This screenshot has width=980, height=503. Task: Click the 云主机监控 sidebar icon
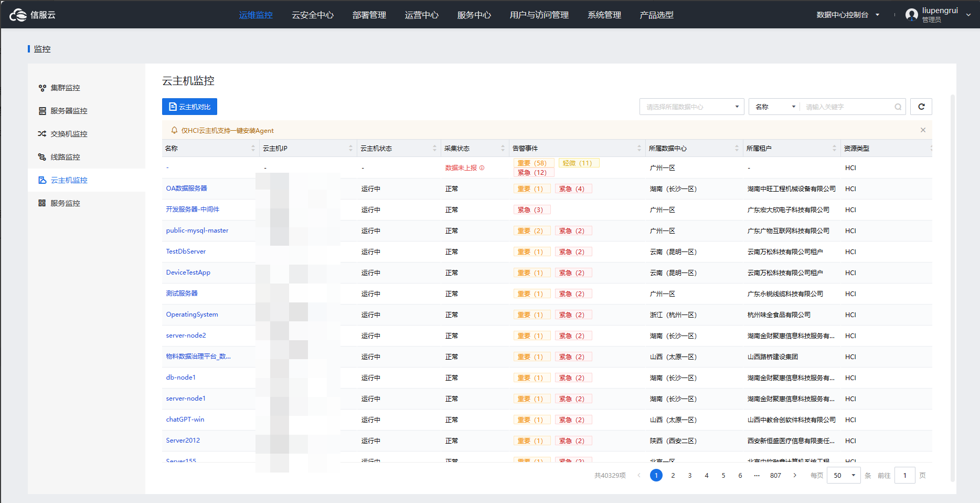pyautogui.click(x=42, y=180)
